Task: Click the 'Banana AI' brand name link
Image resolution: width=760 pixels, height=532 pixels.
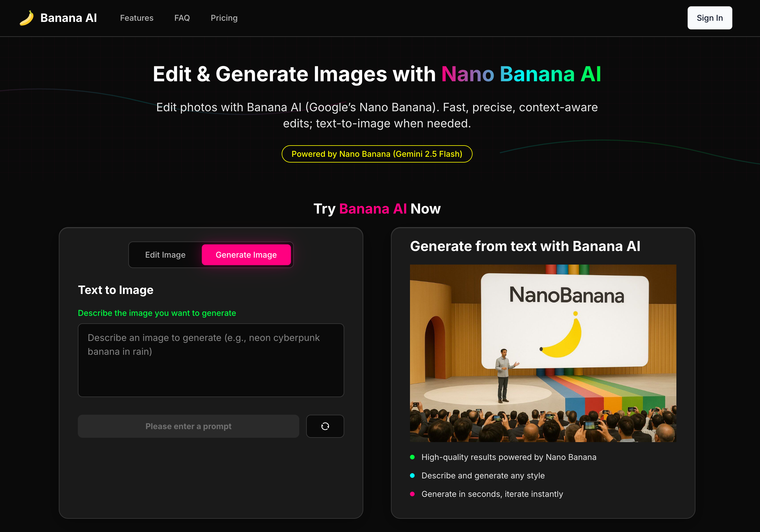Action: click(x=68, y=18)
